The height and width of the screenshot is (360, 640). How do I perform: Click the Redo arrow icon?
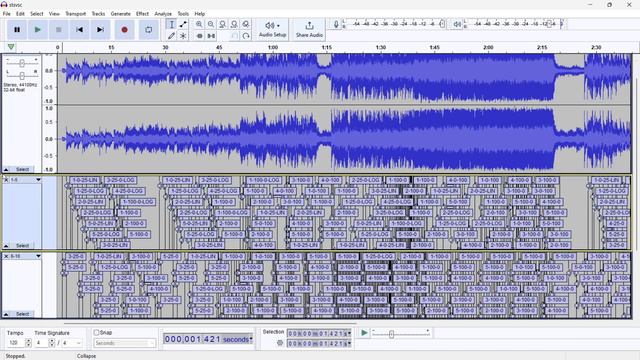tap(246, 36)
